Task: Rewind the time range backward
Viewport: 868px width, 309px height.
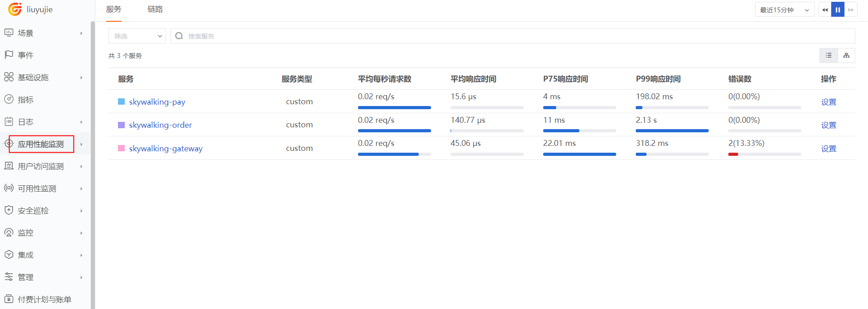Action: pos(825,10)
